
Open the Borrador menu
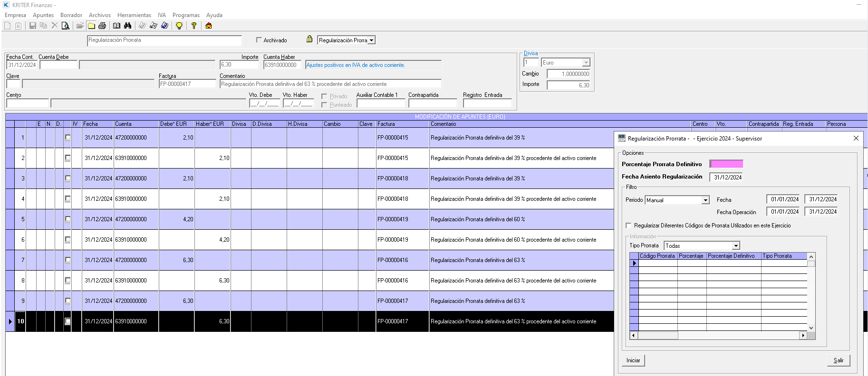tap(71, 15)
